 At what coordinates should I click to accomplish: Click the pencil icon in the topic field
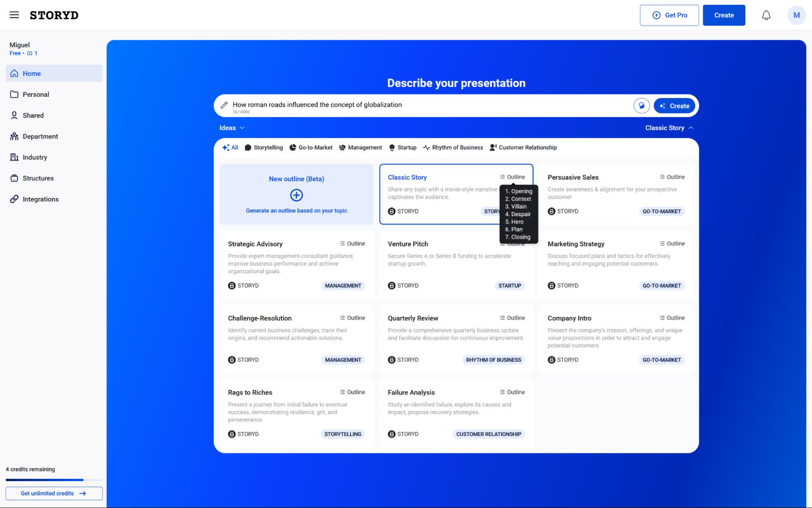click(x=224, y=105)
